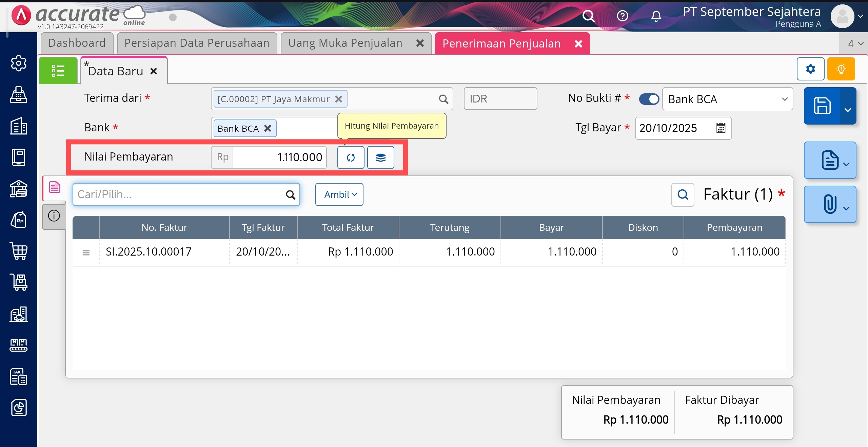
Task: Open the Tgl Bayar calendar picker
Action: pyautogui.click(x=721, y=128)
